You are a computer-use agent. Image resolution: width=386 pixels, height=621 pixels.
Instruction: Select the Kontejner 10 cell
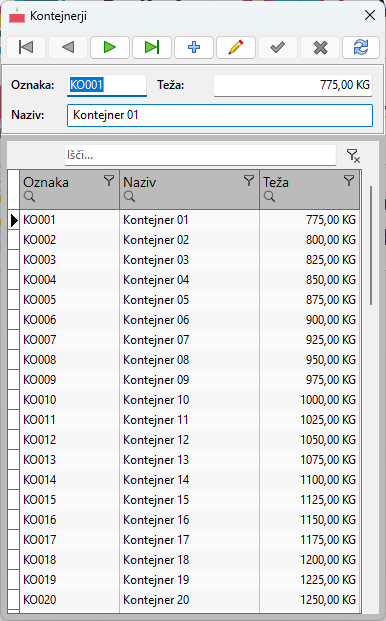click(x=190, y=400)
